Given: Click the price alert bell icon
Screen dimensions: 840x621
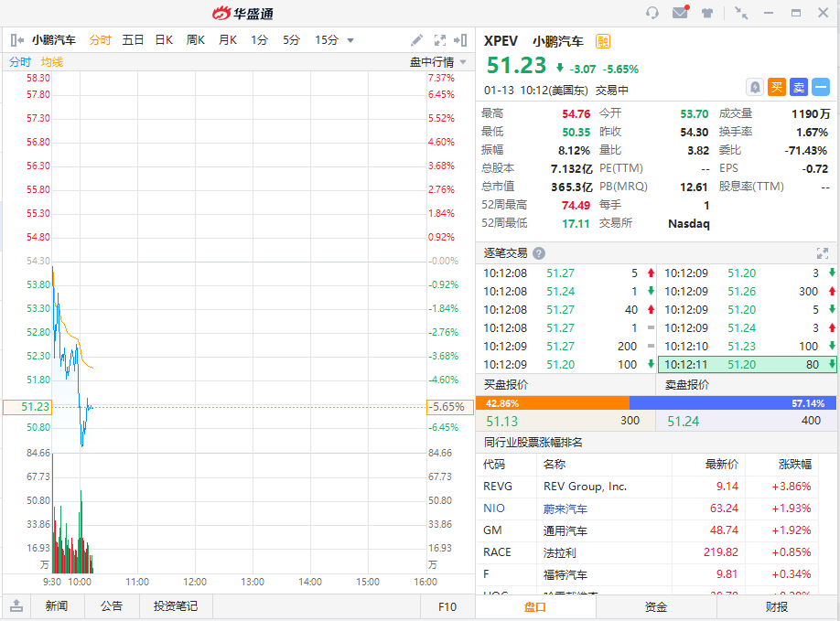Looking at the screenshot, I should coord(755,87).
